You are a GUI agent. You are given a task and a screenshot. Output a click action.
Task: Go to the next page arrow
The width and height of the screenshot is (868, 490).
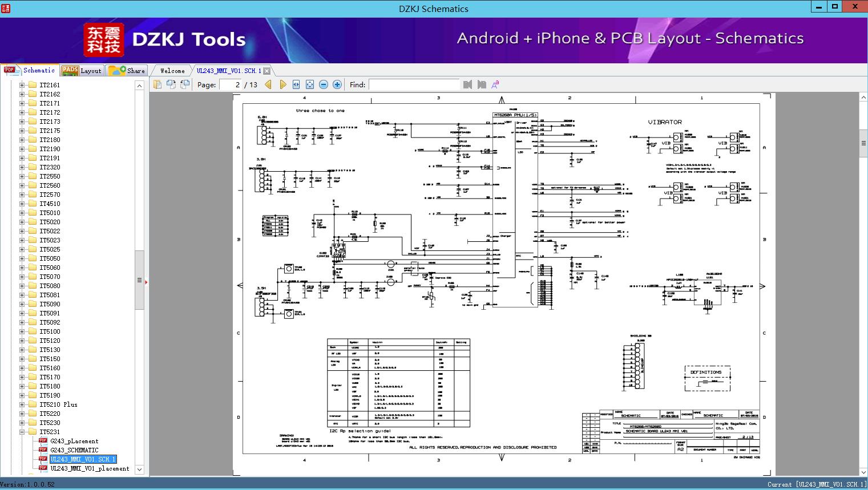pyautogui.click(x=282, y=84)
